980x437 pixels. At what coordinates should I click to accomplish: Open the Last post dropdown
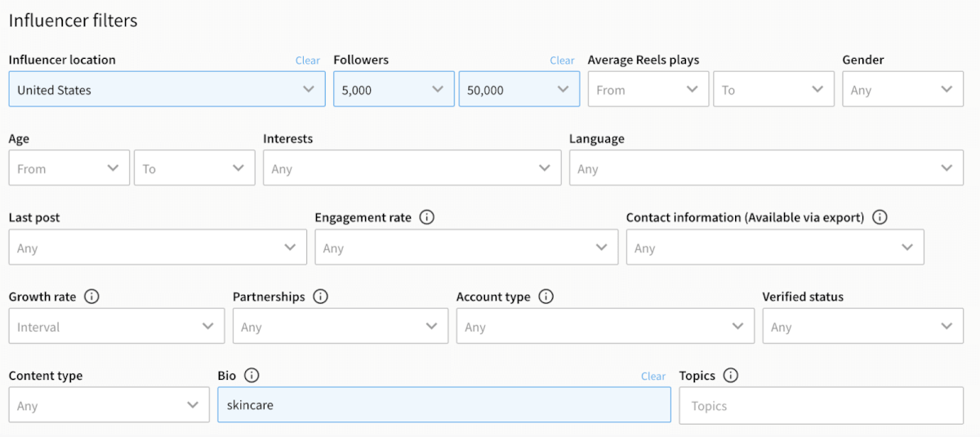tap(158, 247)
